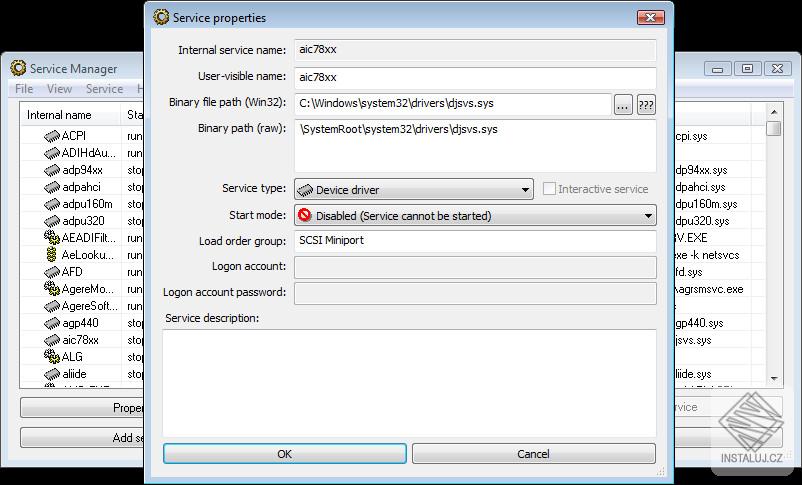Screen dimensions: 802x485
Task: Click the 'fd.sys' path cell
Action: point(689,272)
